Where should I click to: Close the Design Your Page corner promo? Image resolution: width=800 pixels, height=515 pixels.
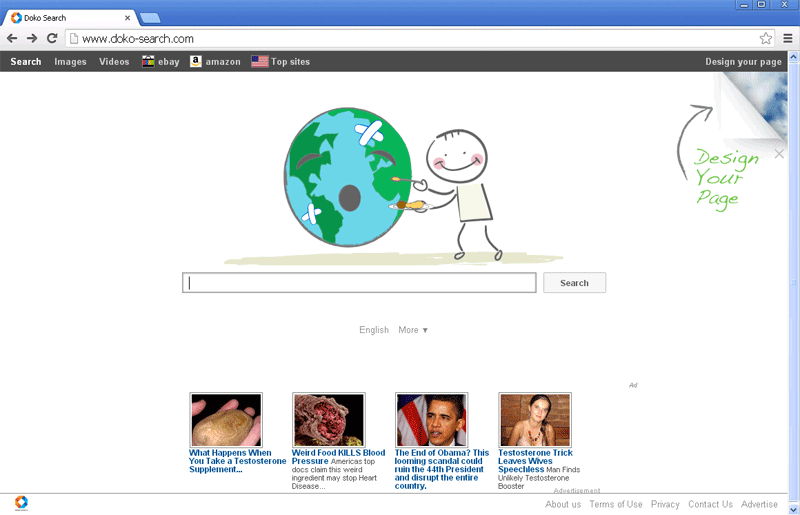(779, 154)
